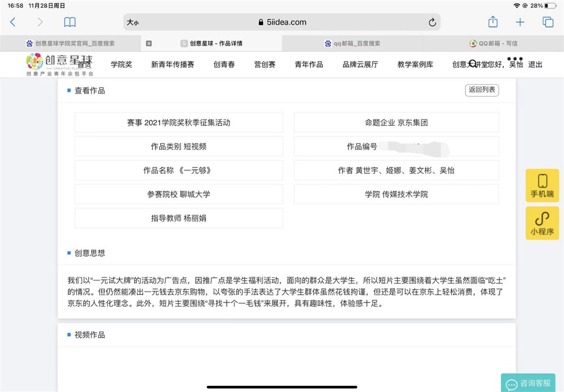Image resolution: width=564 pixels, height=392 pixels.
Task: Open 品牌云展厅 navigation item
Action: (x=360, y=64)
